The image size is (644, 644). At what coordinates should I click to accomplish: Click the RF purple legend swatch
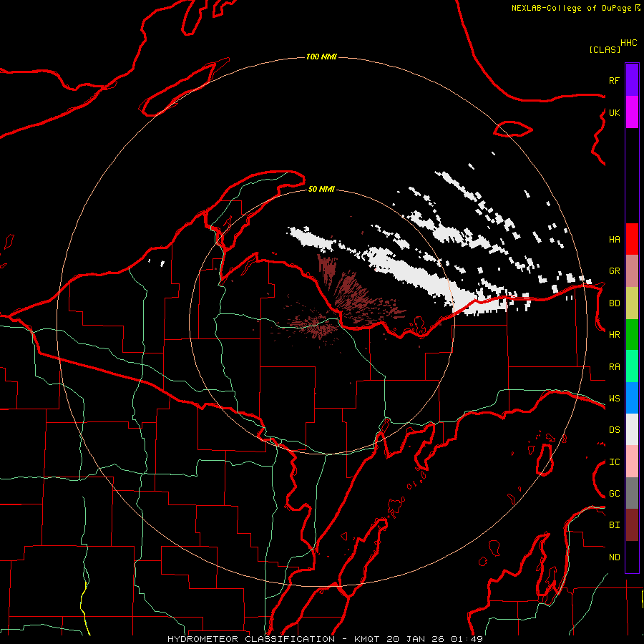[632, 80]
